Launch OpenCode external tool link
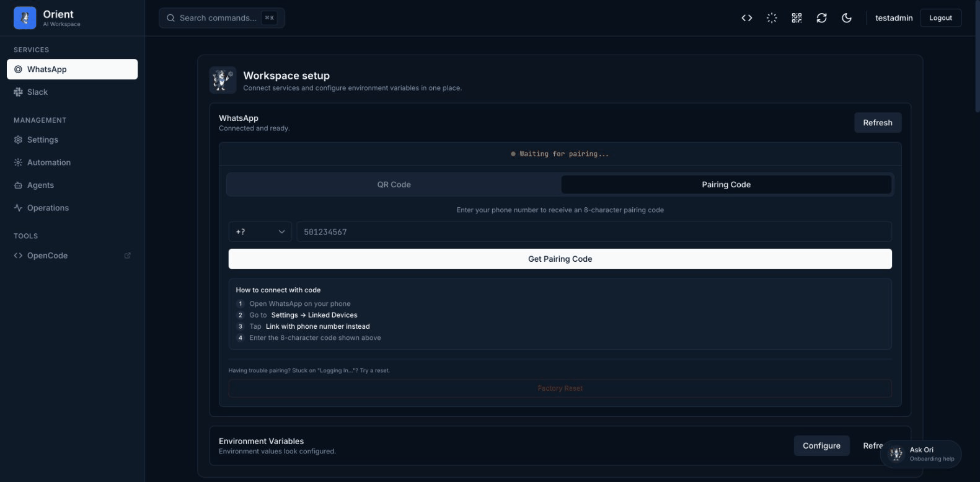This screenshot has height=482, width=980. (x=47, y=256)
